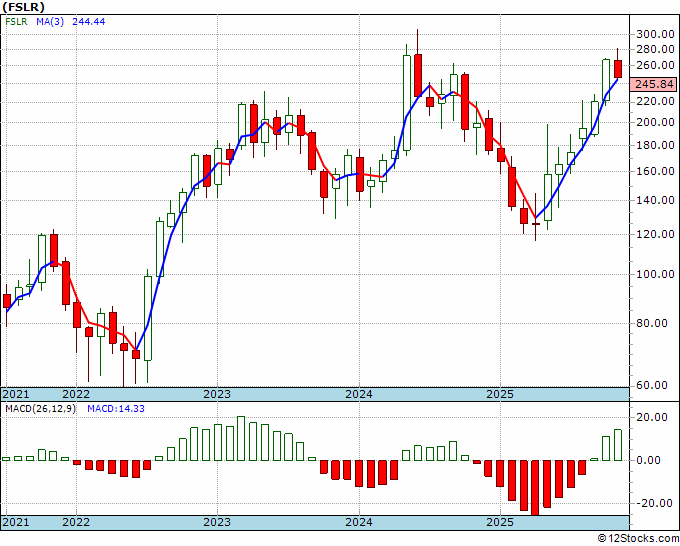Click the 245.84 current price tag
Image resolution: width=680 pixels, height=546 pixels.
tap(654, 84)
